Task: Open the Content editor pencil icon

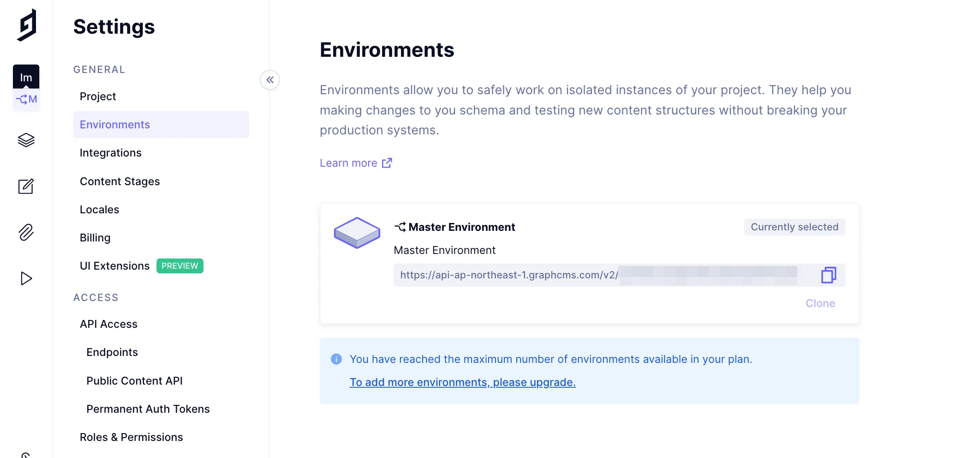Action: pos(26,186)
